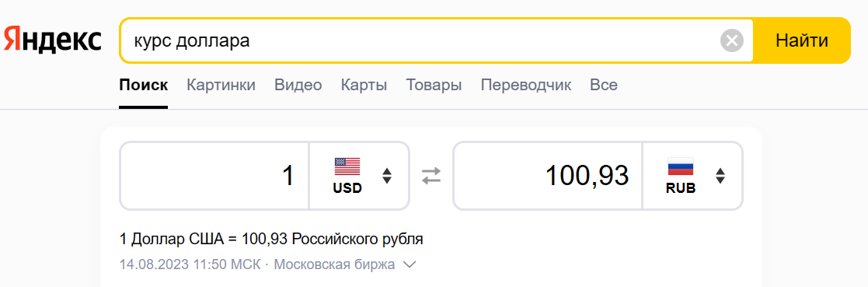This screenshot has width=868, height=287.
Task: Open the Карты tab
Action: (364, 86)
